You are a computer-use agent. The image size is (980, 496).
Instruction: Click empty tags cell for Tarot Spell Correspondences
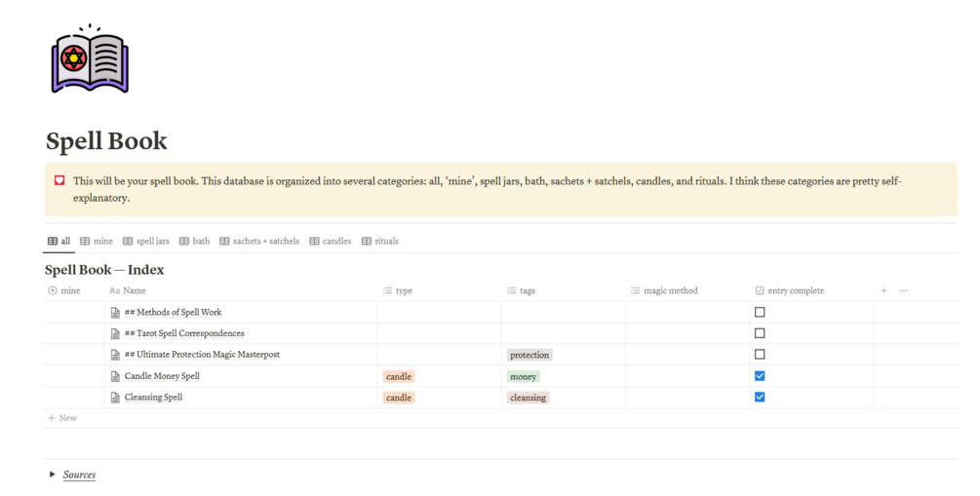(563, 333)
